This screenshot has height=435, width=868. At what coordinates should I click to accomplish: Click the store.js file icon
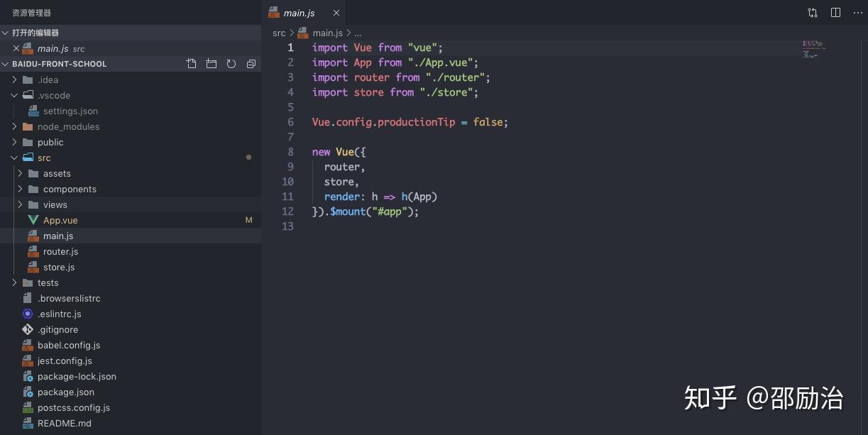click(33, 267)
